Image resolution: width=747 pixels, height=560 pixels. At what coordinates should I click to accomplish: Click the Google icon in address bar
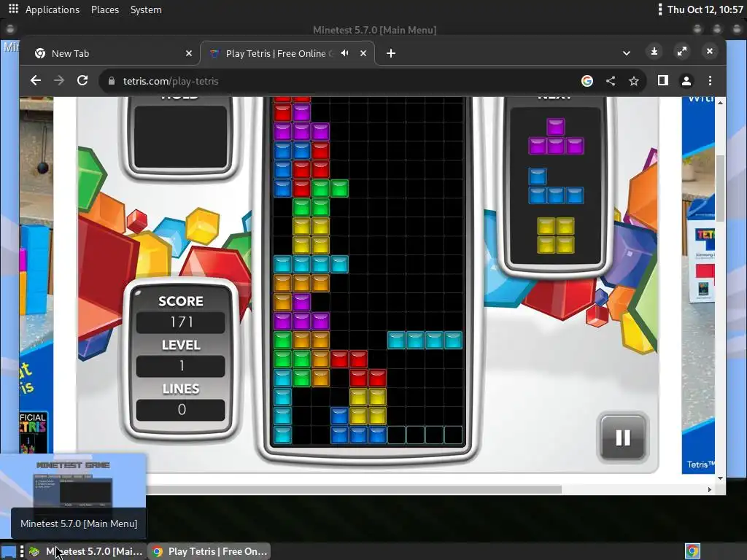587,81
